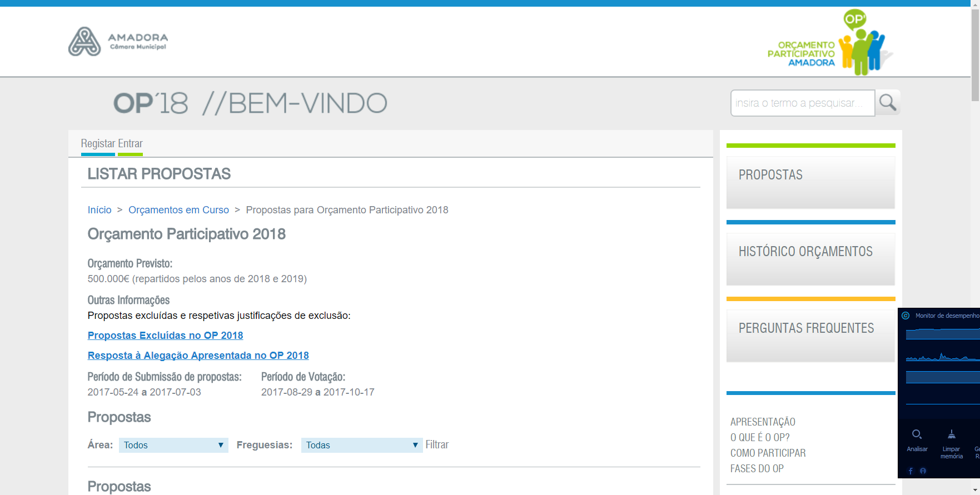Click the OP'18 //BEM-VINDO header title
The width and height of the screenshot is (980, 495).
point(250,103)
